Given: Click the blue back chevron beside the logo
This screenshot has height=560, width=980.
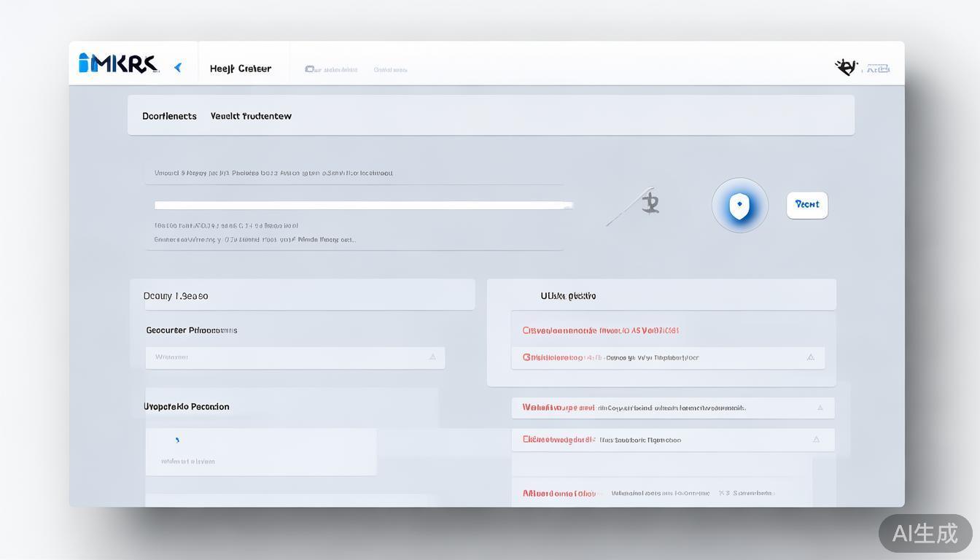Looking at the screenshot, I should click(x=177, y=68).
